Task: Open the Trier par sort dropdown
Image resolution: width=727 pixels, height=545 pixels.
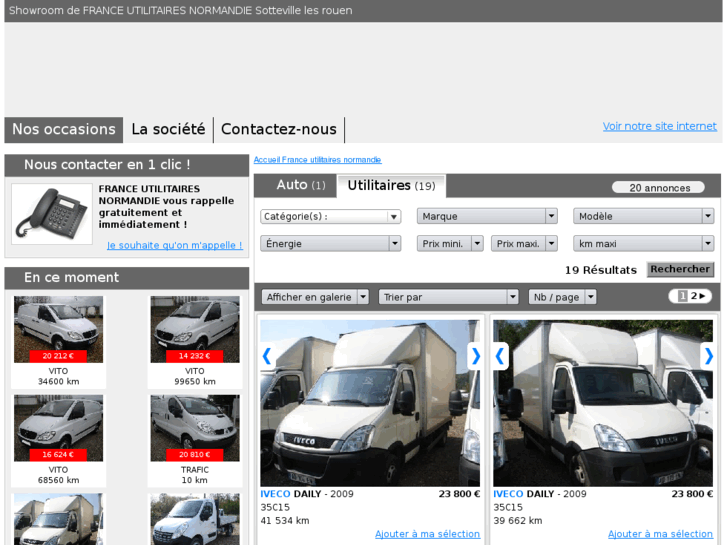Action: point(448,297)
